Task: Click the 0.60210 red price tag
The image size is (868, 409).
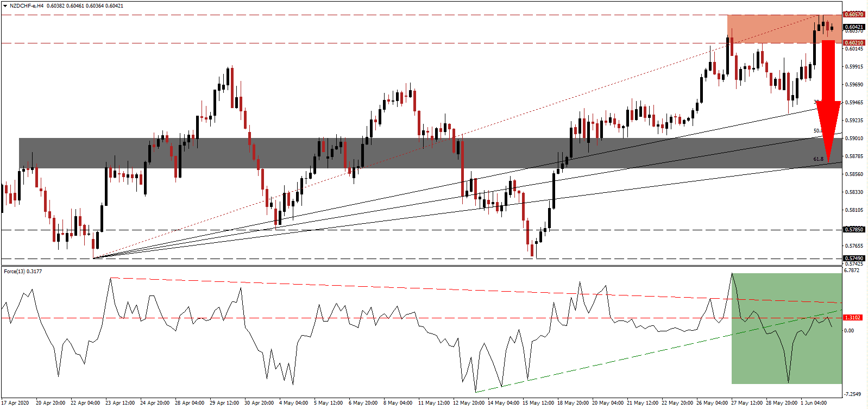Action: coord(853,43)
